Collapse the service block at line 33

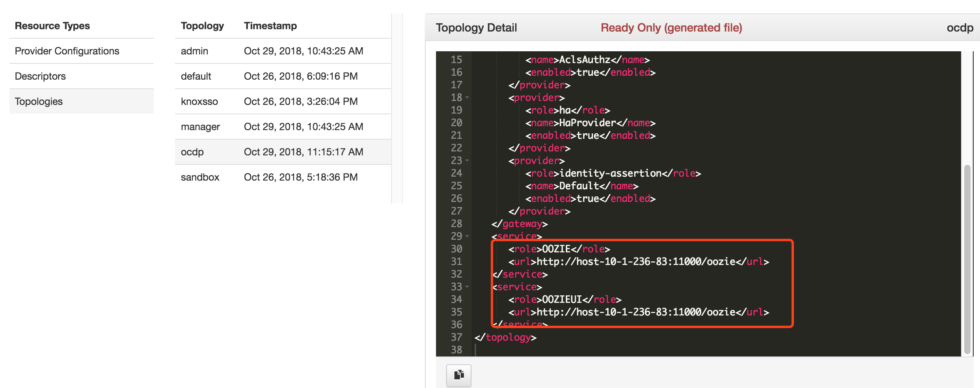(467, 287)
